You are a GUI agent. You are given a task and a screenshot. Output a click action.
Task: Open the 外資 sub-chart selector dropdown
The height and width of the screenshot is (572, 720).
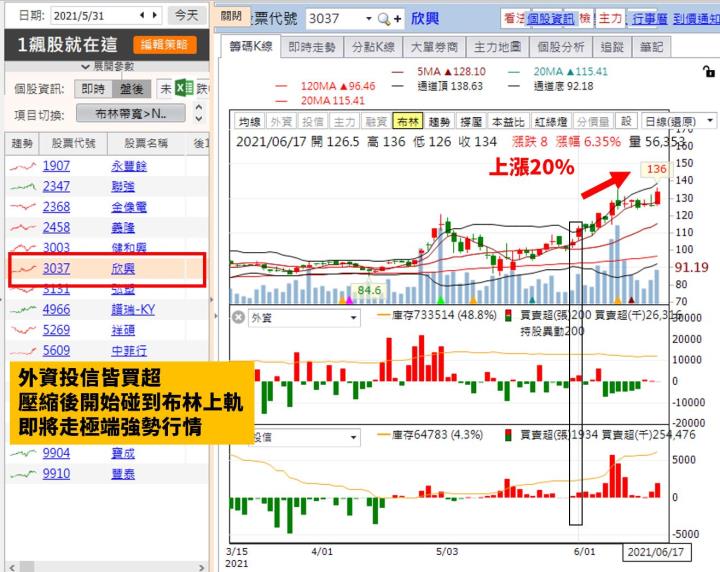(x=304, y=318)
